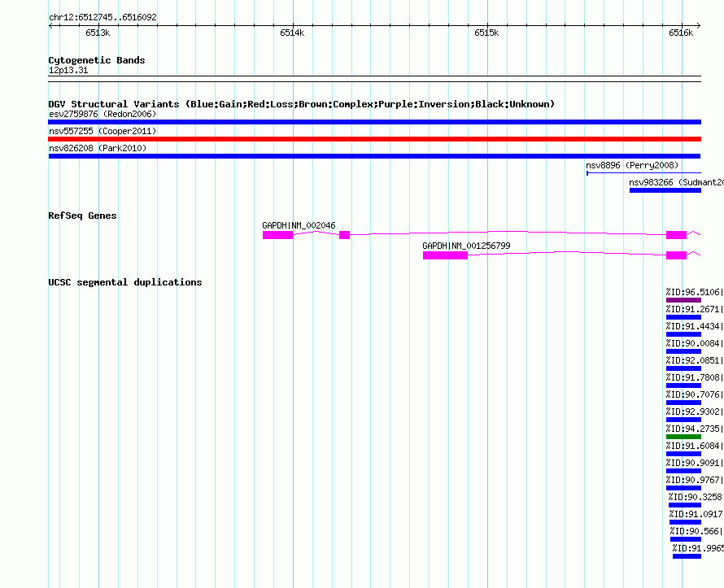This screenshot has height=588, width=724.
Task: Click the %ID:92.0851 duplication label
Action: click(695, 360)
